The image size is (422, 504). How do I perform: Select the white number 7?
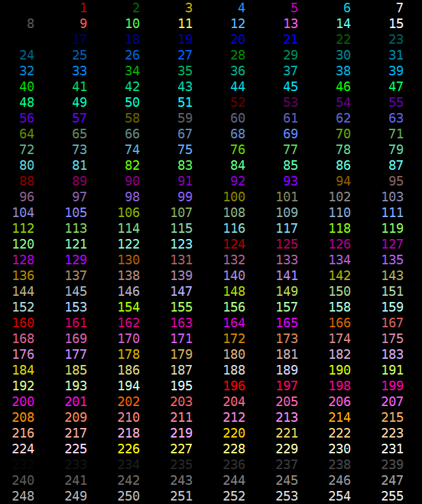coord(399,8)
